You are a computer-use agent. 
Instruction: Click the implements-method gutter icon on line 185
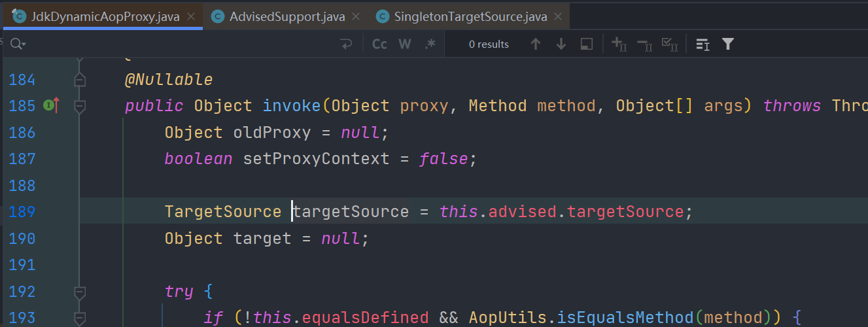(51, 105)
